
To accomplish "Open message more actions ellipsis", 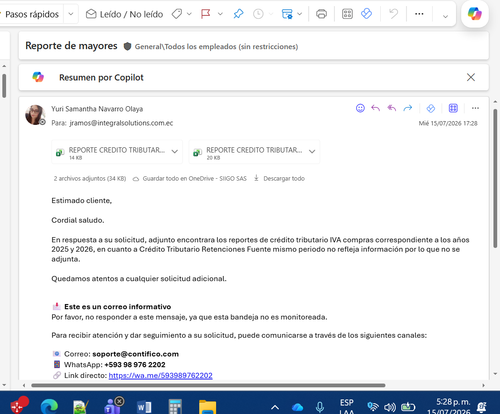I will [x=475, y=108].
